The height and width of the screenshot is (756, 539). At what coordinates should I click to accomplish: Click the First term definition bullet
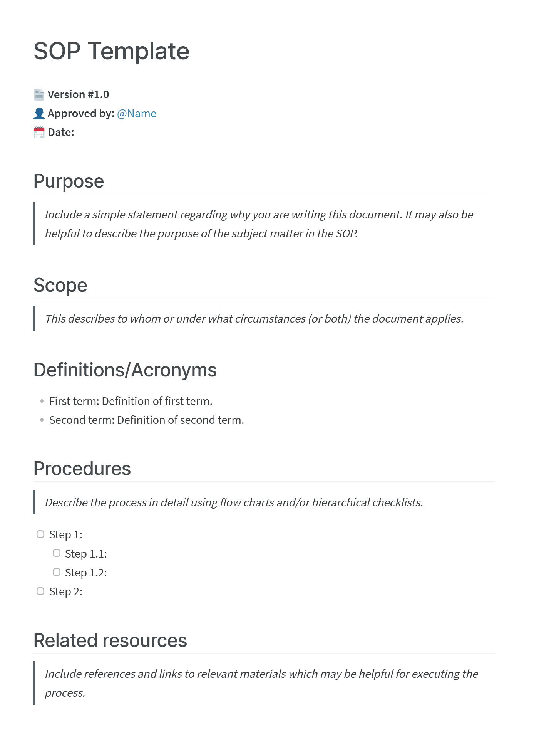pos(131,401)
